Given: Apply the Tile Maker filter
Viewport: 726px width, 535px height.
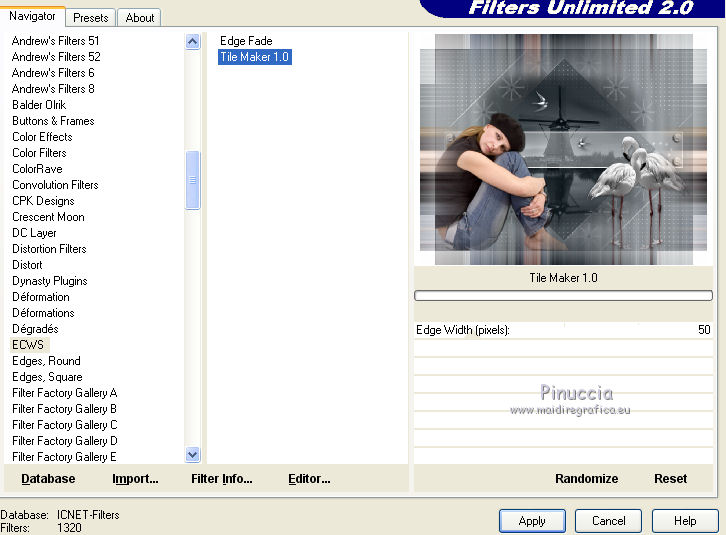Looking at the screenshot, I should 532,521.
